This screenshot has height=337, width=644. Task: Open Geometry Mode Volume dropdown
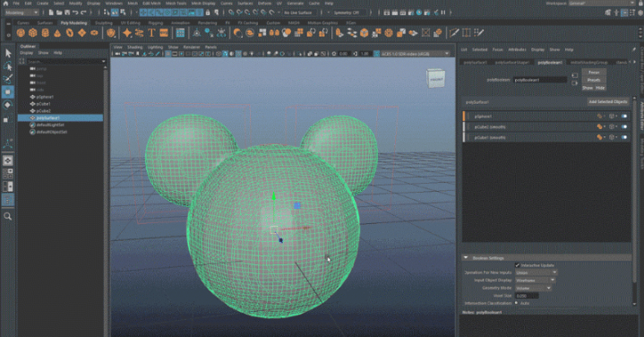point(533,288)
